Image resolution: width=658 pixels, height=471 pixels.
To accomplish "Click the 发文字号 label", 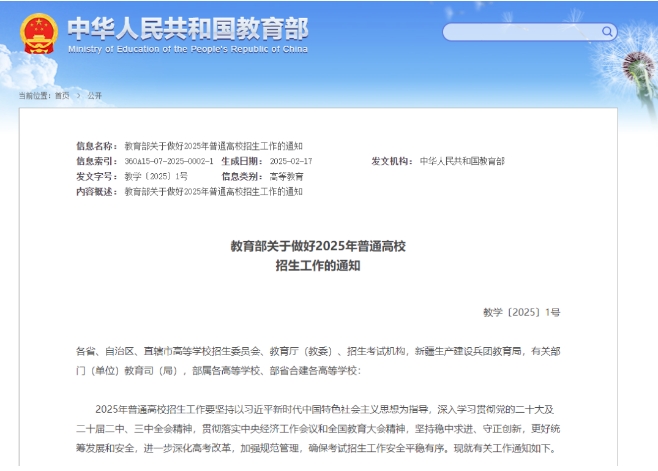I will pyautogui.click(x=97, y=176).
